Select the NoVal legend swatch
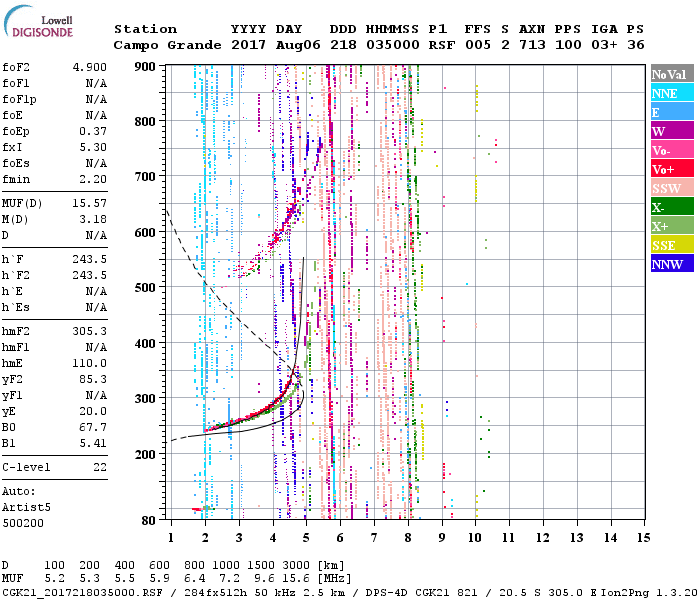Image resolution: width=700 pixels, height=600 pixels. click(672, 74)
